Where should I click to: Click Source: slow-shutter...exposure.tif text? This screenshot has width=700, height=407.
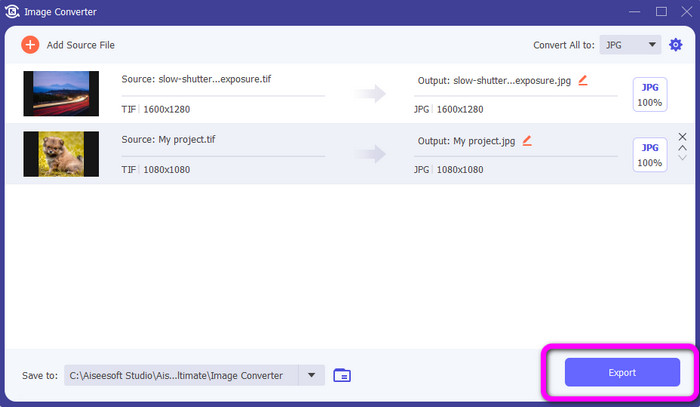196,79
